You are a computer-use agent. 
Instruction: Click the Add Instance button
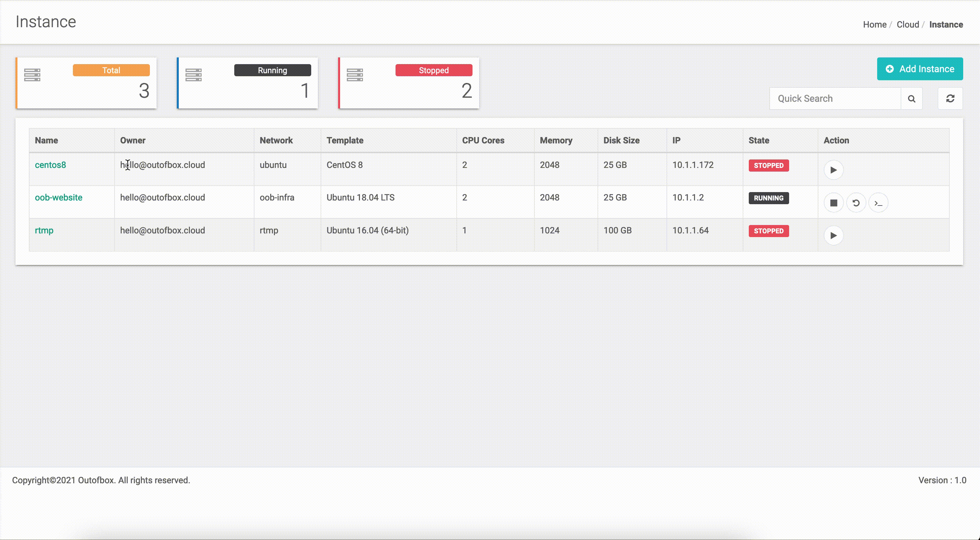click(920, 69)
